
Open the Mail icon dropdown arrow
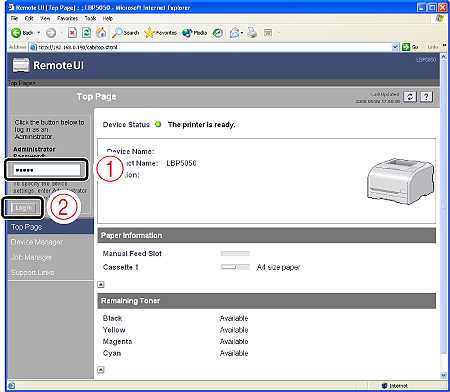click(x=242, y=33)
